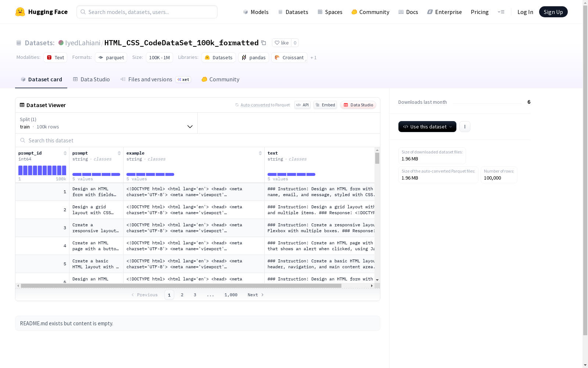Open the Files and versions tab

155,79
